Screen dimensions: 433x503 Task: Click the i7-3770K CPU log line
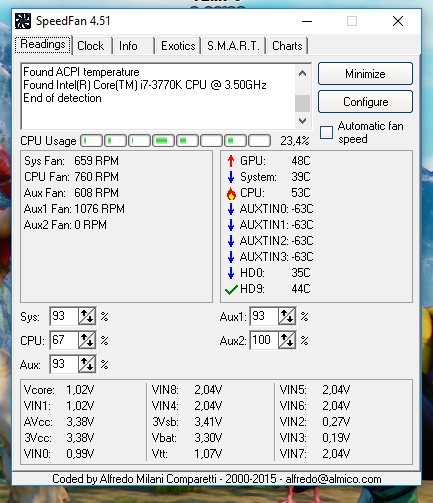tap(145, 85)
